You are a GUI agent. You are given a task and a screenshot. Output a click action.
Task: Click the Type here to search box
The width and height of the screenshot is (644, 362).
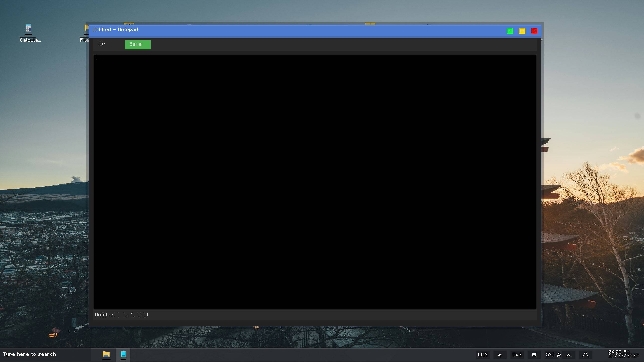pyautogui.click(x=30, y=354)
